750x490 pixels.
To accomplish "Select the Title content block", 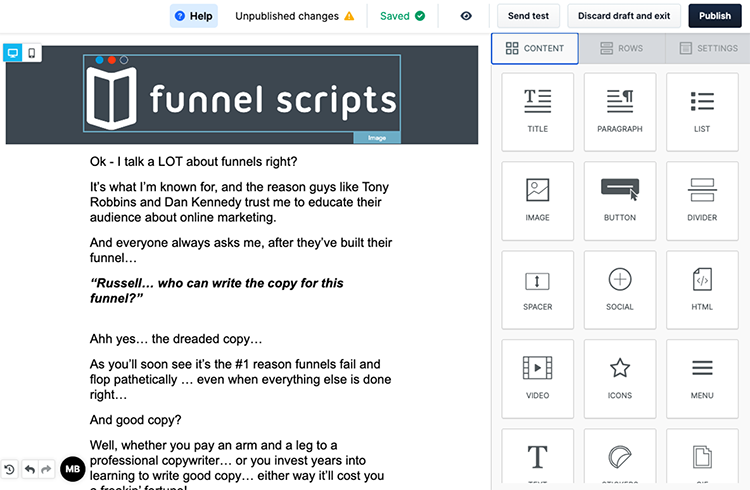I will click(x=537, y=109).
